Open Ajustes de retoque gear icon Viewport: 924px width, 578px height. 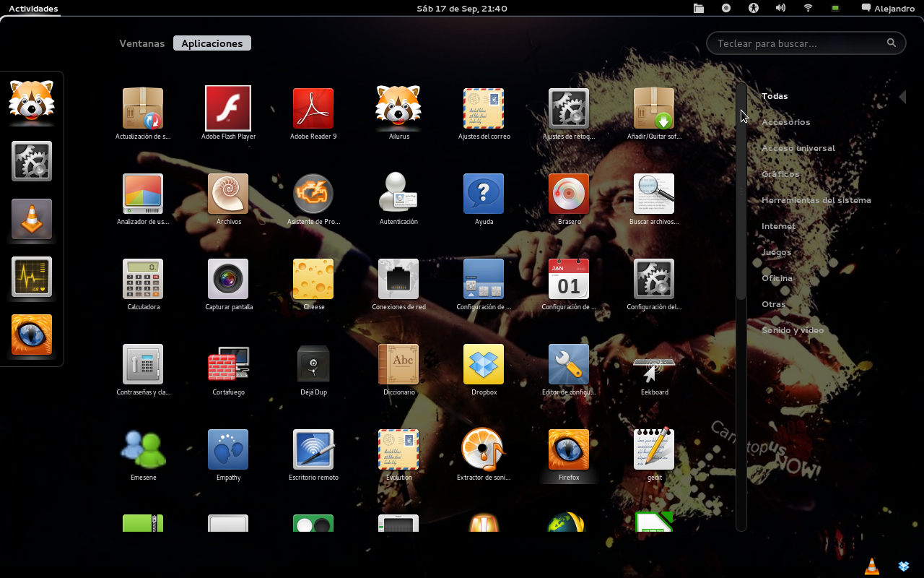(569, 108)
